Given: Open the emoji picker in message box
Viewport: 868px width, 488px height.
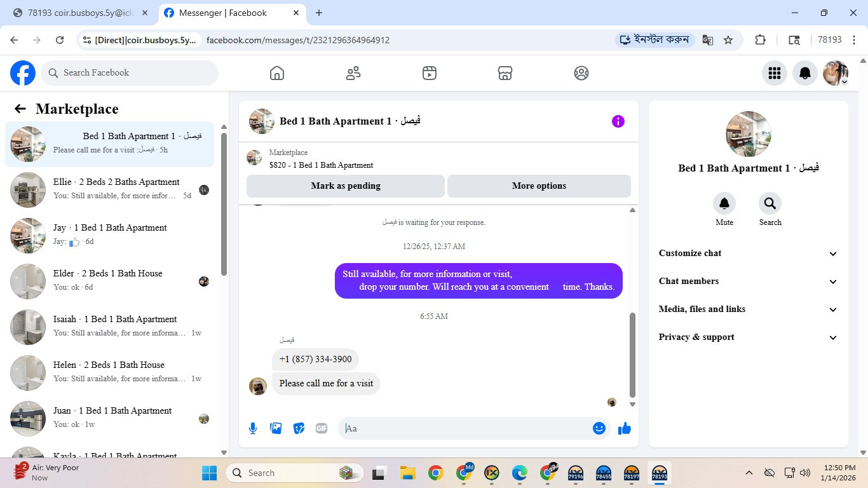Looking at the screenshot, I should point(599,428).
